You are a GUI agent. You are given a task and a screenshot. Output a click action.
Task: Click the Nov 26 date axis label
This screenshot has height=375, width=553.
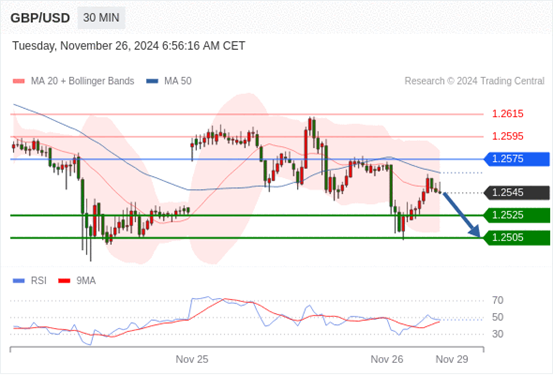pos(387,360)
